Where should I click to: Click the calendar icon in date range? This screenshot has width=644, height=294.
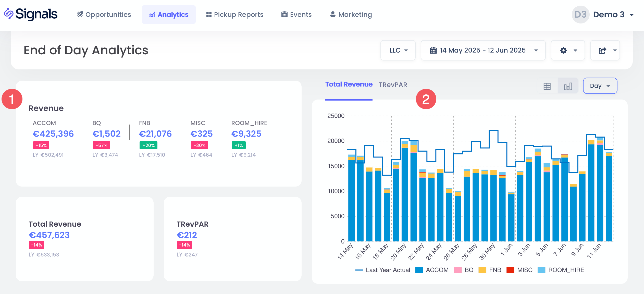tap(433, 50)
